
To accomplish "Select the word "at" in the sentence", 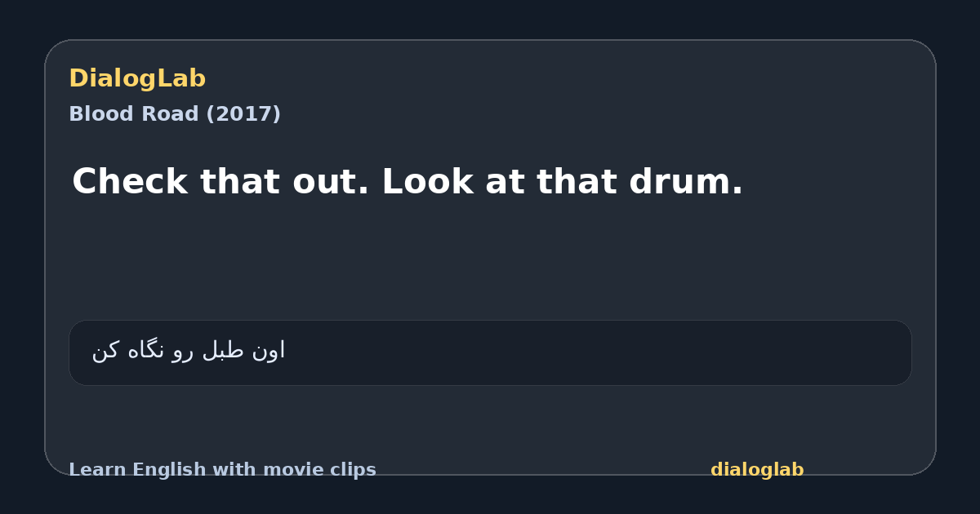I will coord(505,181).
